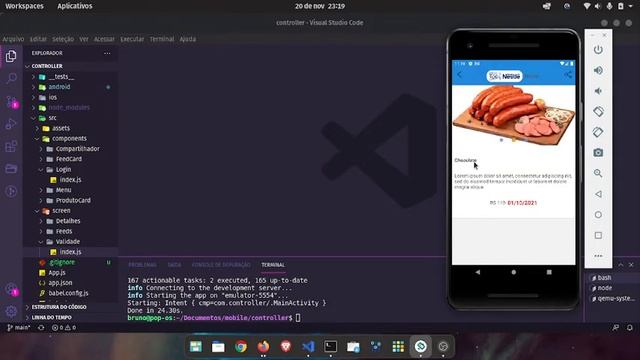Open the Manage gear settings icon

11,311
